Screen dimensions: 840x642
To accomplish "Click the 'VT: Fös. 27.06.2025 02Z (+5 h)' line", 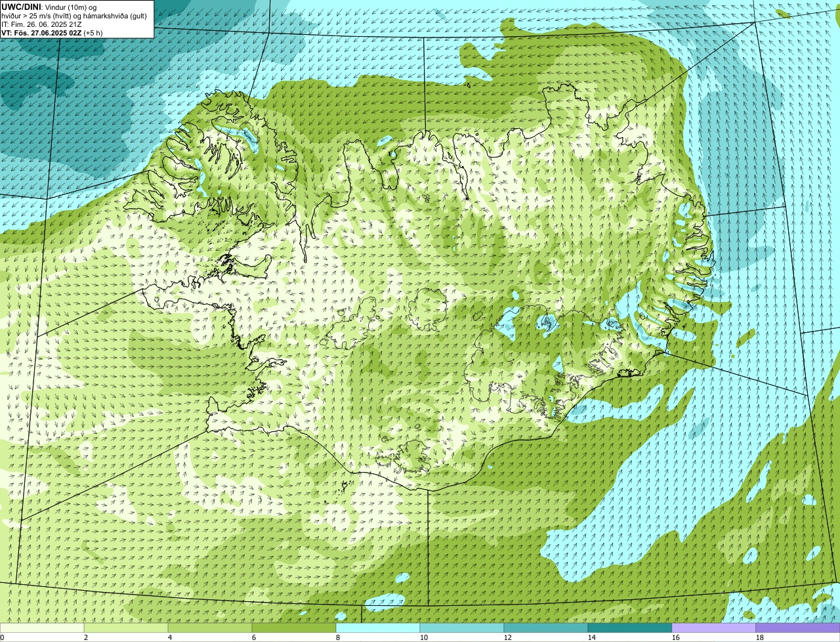I will tap(52, 33).
